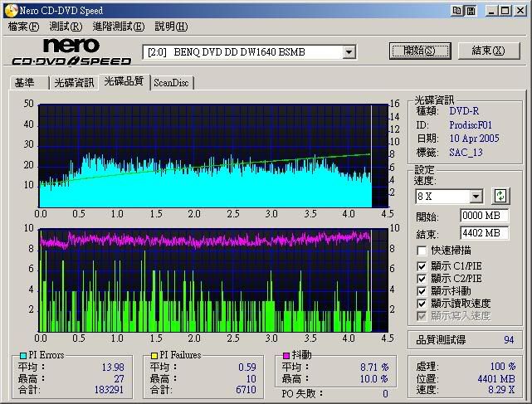
Task: Click the Nero CD-DVD Speed logo
Action: (71, 52)
